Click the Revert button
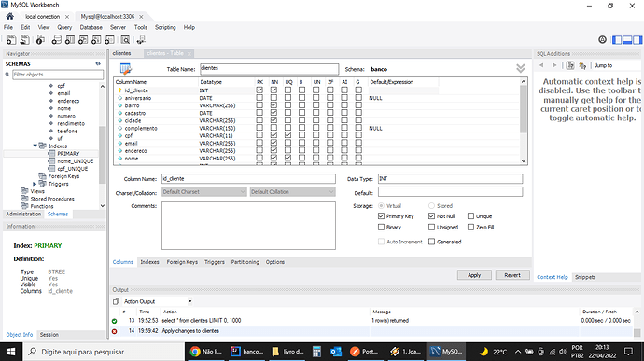This screenshot has height=361, width=644. [512, 275]
